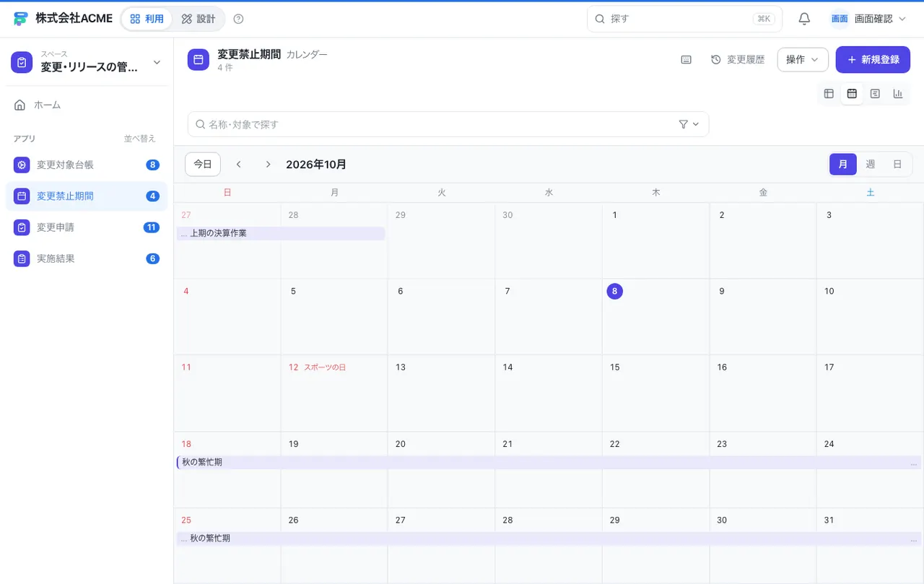Open 秋の繁忙期 event starting on 18
The height and width of the screenshot is (584, 924).
(x=549, y=462)
